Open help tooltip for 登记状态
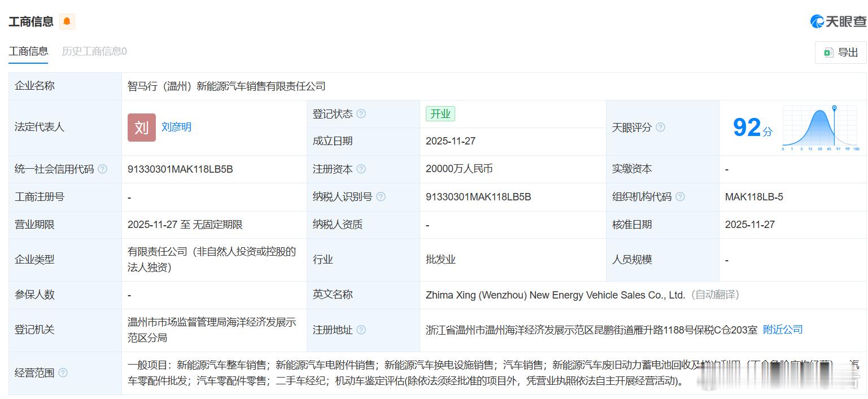The image size is (868, 399). click(362, 113)
